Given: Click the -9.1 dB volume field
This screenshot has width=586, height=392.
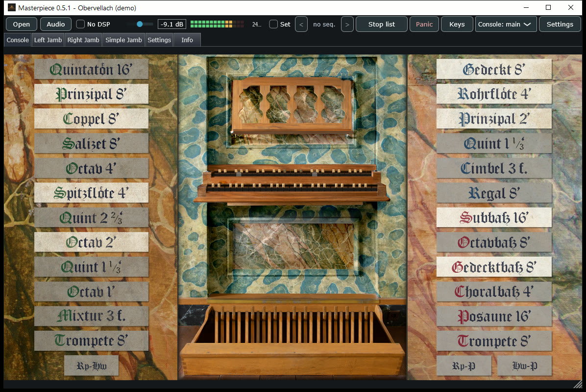Looking at the screenshot, I should (x=172, y=24).
